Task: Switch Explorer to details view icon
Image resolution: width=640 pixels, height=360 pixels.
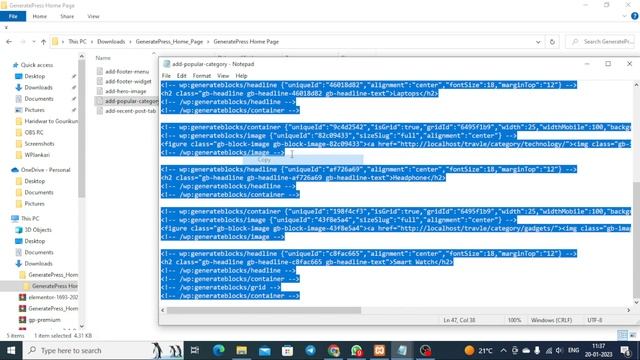Action: [x=622, y=335]
